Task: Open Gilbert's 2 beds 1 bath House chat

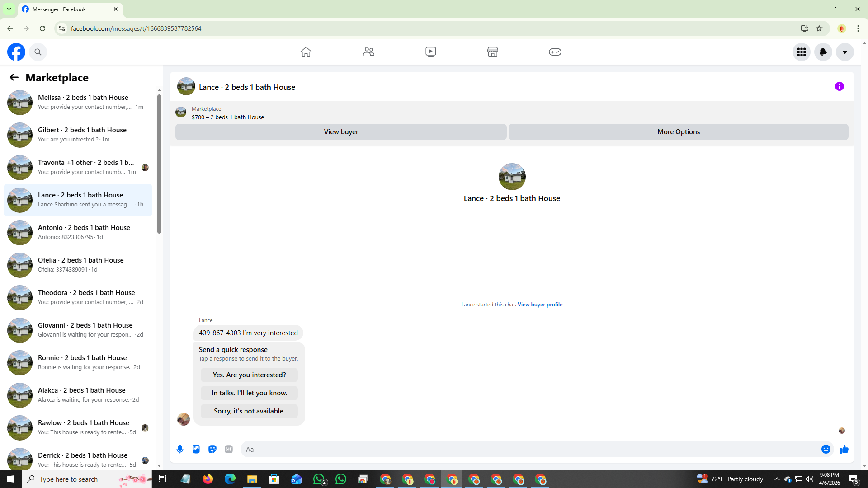Action: point(78,135)
